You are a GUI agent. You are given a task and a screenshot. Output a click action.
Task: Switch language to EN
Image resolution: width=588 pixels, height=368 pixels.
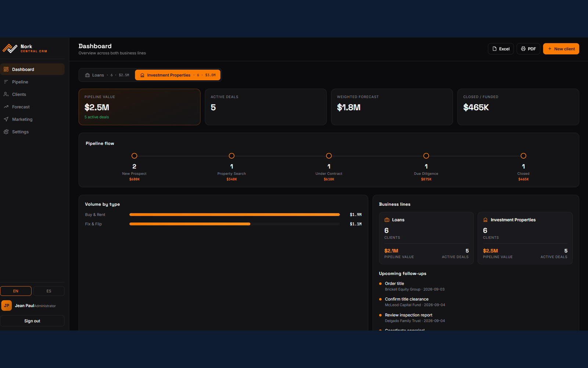[x=16, y=291]
